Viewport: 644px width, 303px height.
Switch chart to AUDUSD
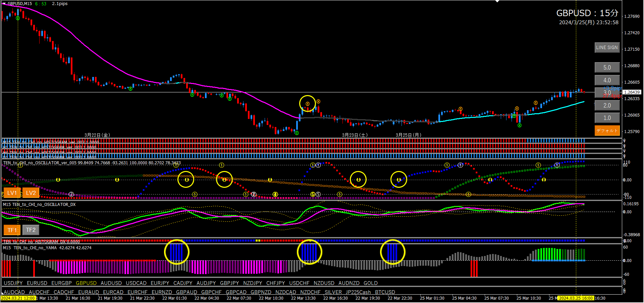tap(111, 283)
